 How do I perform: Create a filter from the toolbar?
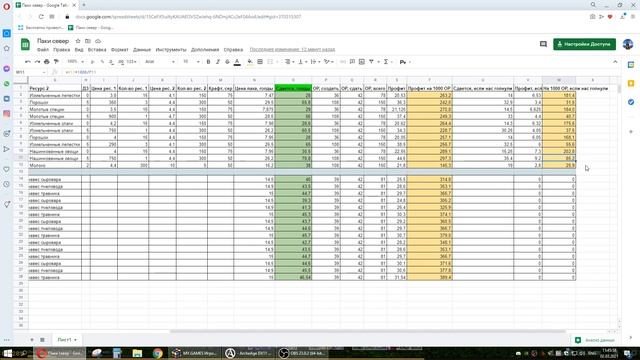(x=371, y=62)
